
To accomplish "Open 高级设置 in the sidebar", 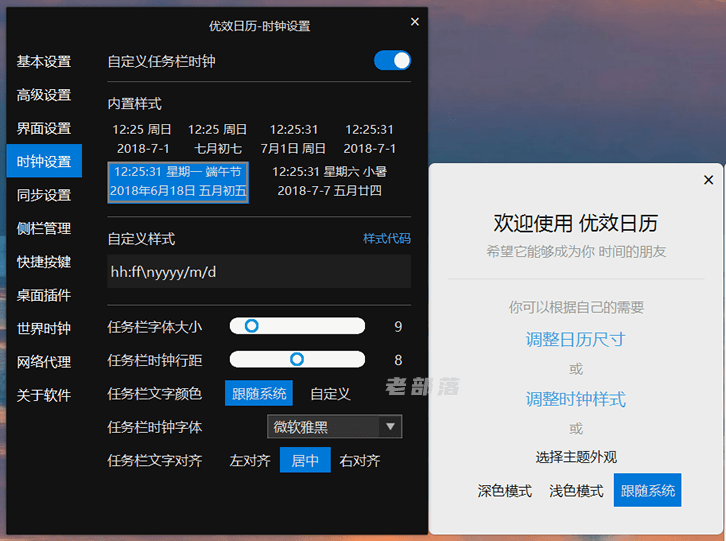I will coord(44,95).
